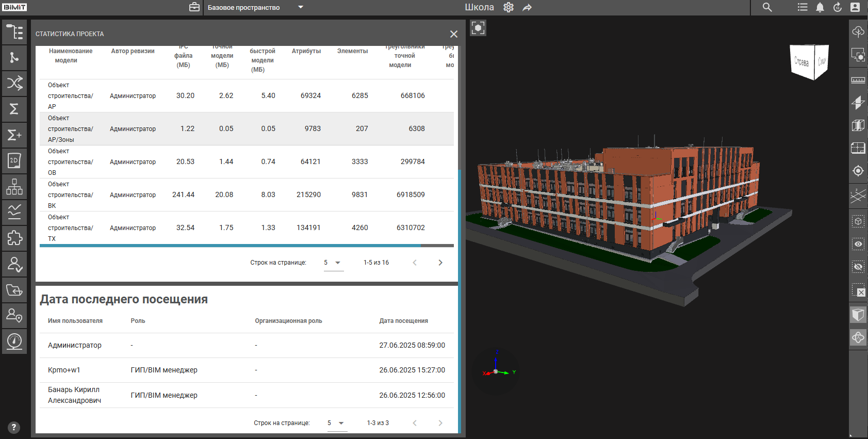
Task: Toggle the hide elements crossed-eye icon
Action: (x=858, y=267)
